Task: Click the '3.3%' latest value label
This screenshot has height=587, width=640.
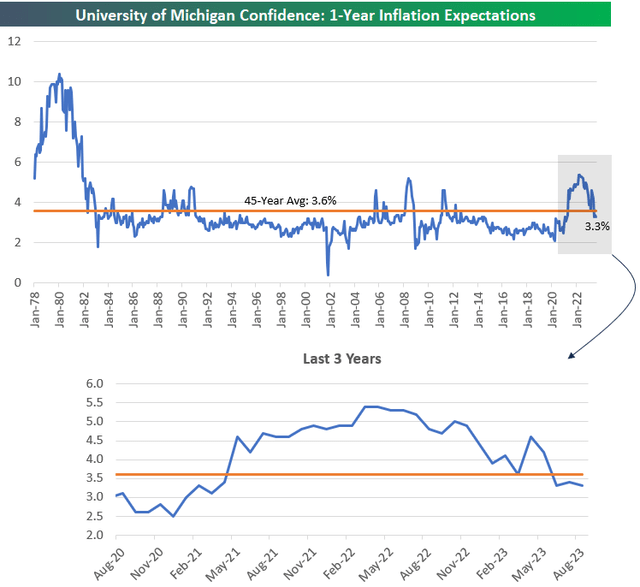Action: 597,226
